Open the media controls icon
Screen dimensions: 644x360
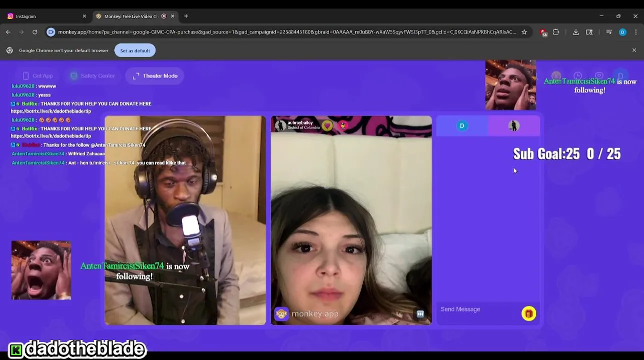pyautogui.click(x=609, y=32)
